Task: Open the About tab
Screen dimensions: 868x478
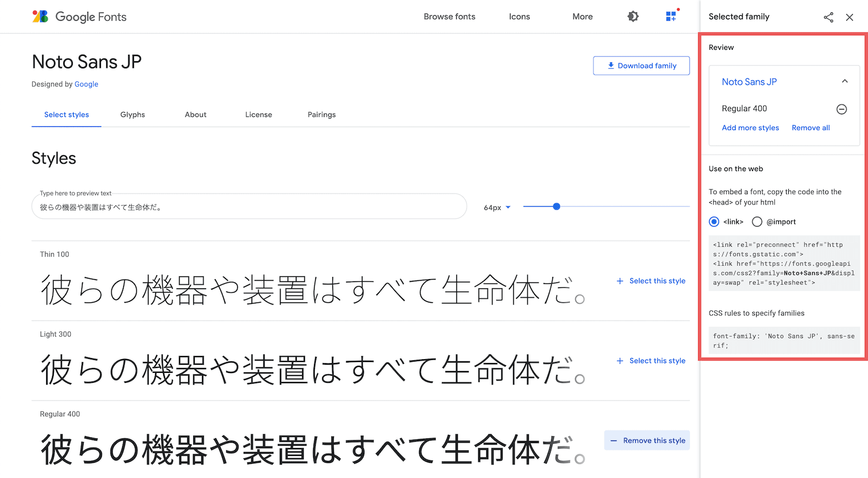Action: pos(196,115)
